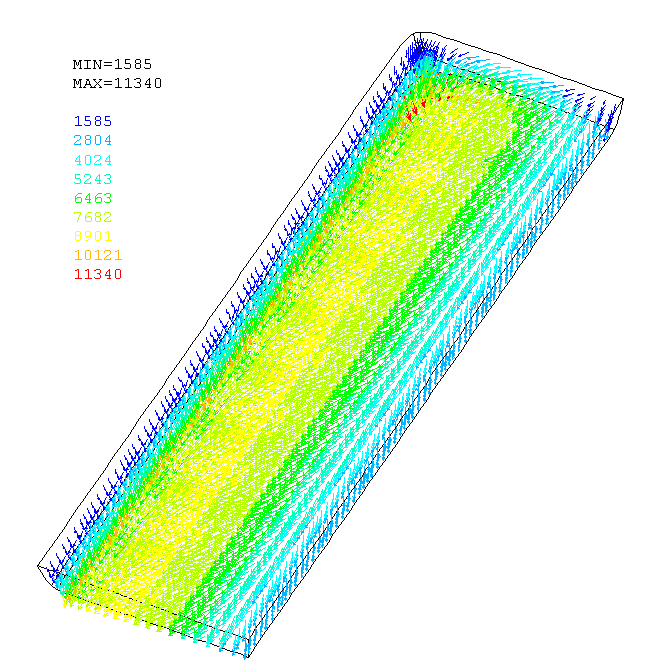Pick the cyan 4024 legend value
Image resolution: width=650 pixels, height=669 pixels.
point(92,160)
